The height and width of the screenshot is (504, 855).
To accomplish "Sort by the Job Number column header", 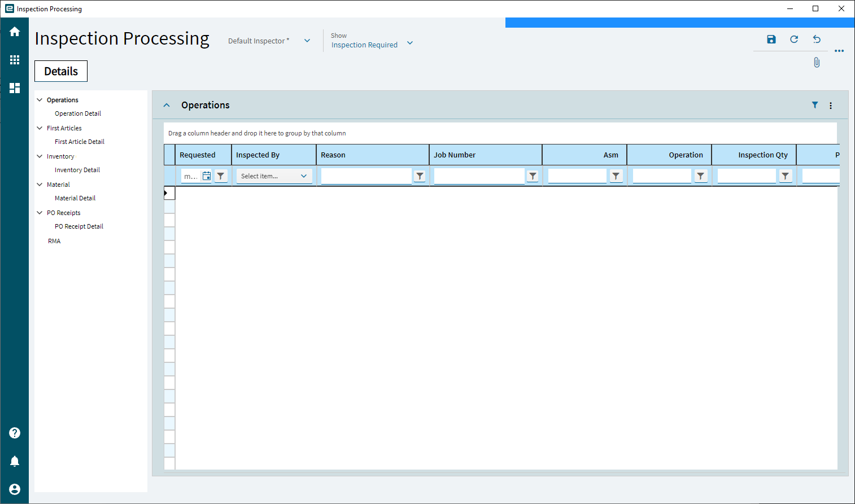I will pos(486,155).
